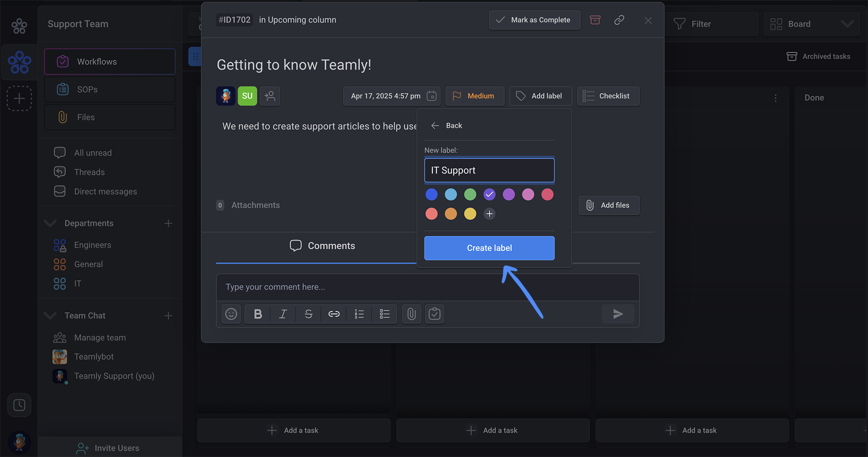
Task: Click Add files button
Action: coord(609,205)
